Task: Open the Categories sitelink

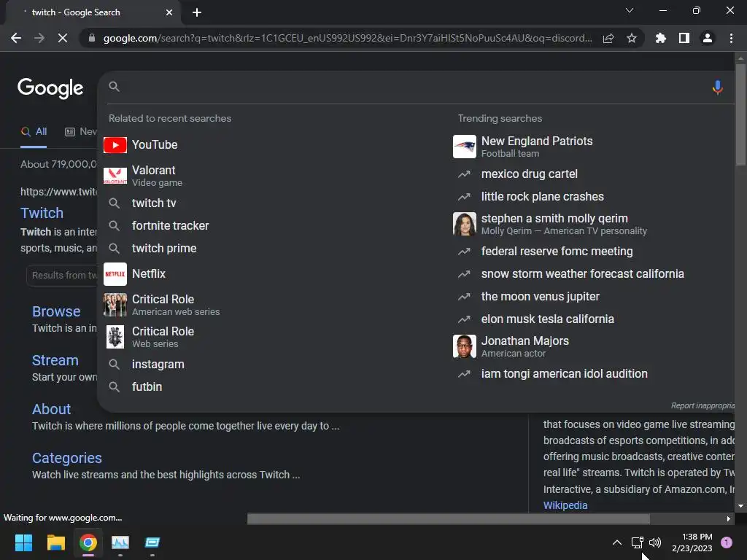Action: point(67,458)
